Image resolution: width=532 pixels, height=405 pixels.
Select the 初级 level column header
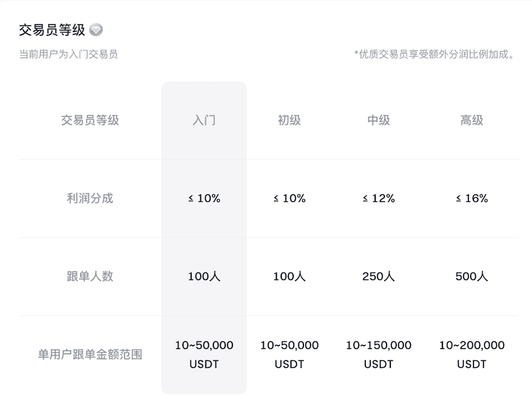coord(289,121)
